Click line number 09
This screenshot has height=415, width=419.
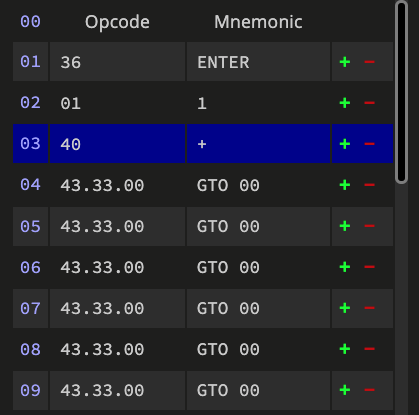[30, 390]
